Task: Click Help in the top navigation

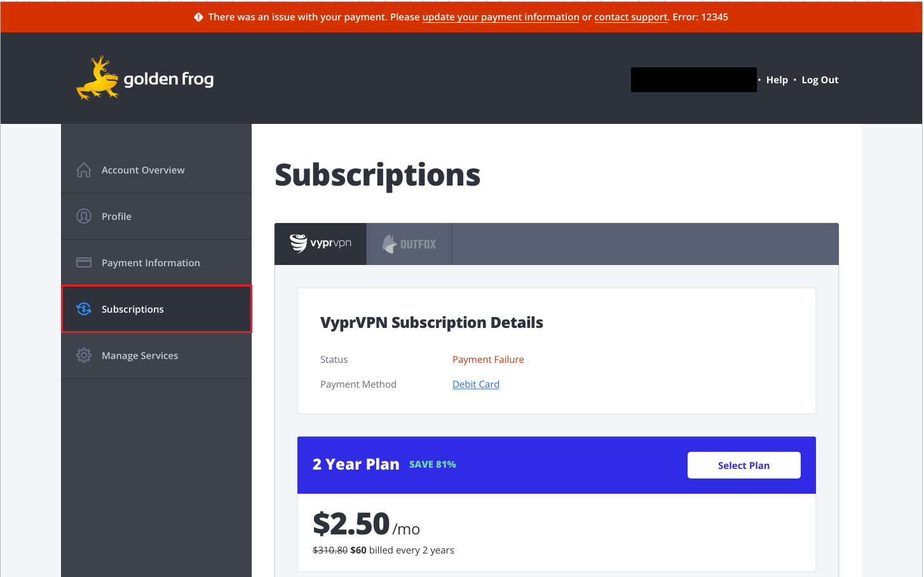Action: [777, 79]
